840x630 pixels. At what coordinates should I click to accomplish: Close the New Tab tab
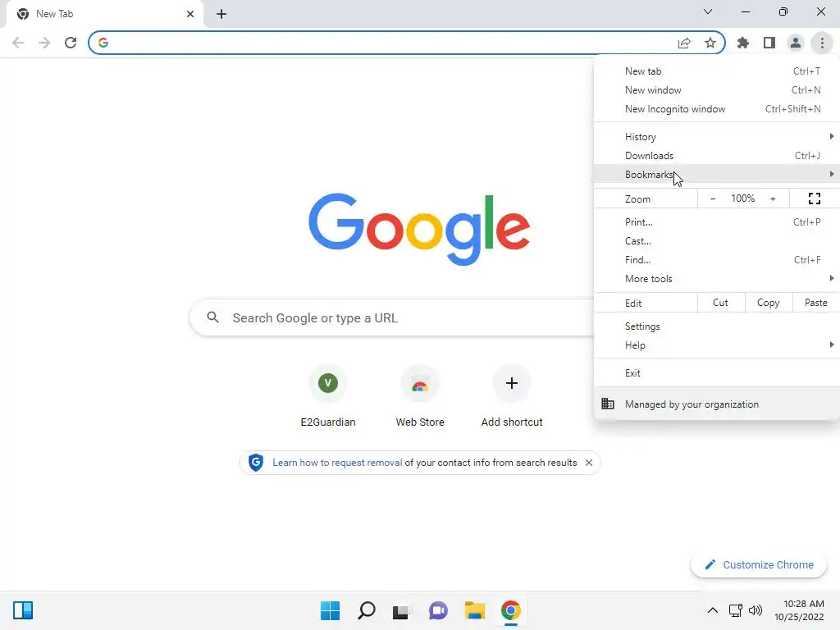190,14
